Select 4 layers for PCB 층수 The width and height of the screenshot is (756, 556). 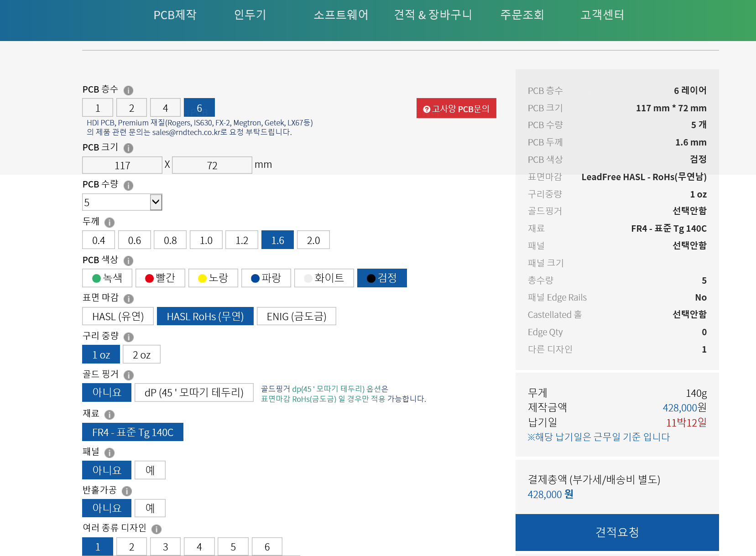click(165, 108)
